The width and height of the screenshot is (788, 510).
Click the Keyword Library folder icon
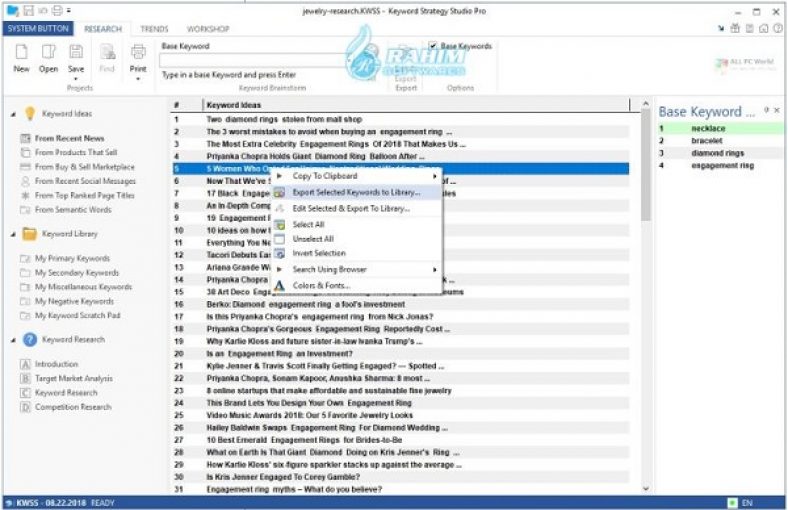tap(30, 234)
